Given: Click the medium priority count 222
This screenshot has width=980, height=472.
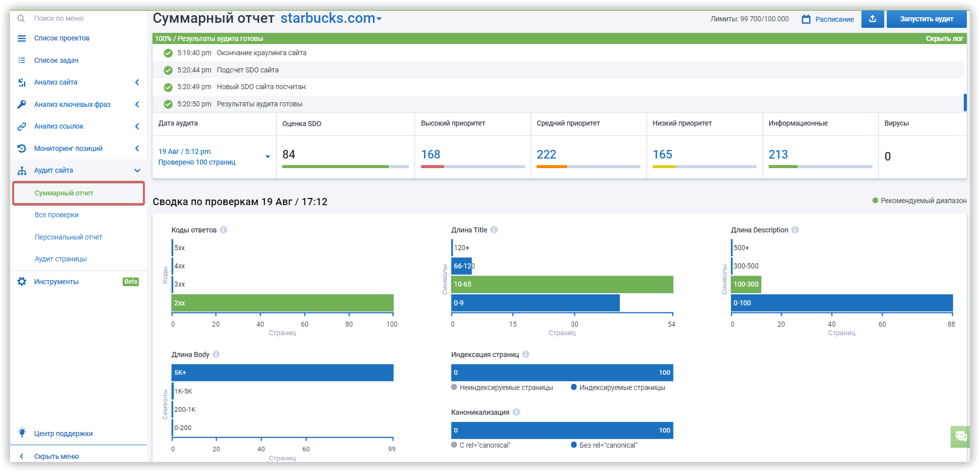Looking at the screenshot, I should pos(546,154).
